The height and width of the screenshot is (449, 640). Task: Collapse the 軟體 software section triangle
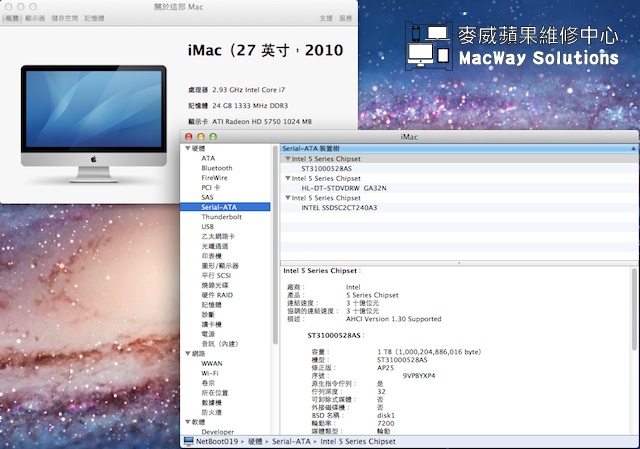[x=188, y=422]
